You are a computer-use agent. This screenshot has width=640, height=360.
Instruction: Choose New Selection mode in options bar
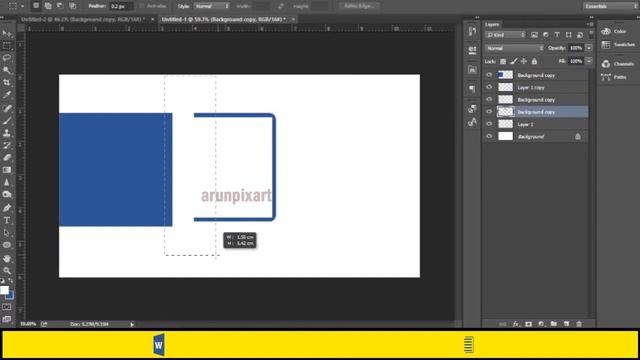36,6
